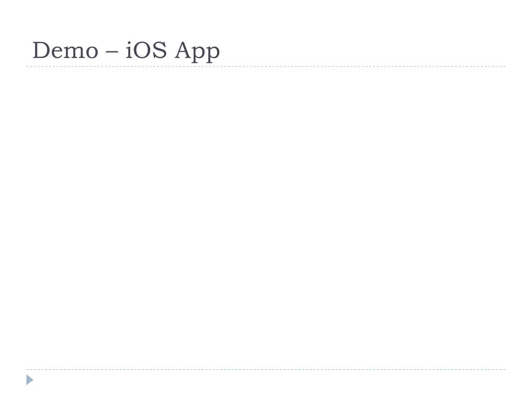
Task: Click the empty slide body area
Action: [x=266, y=217]
